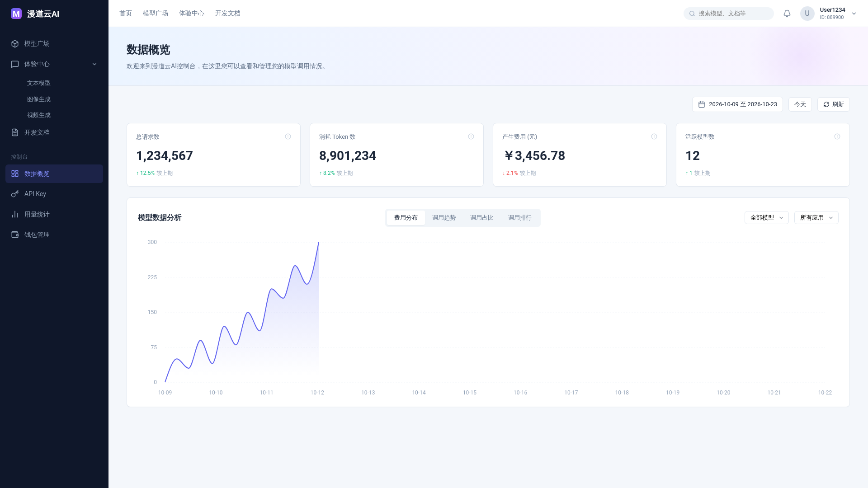The height and width of the screenshot is (488, 868).
Task: Open 开发文档 in the sidebar
Action: tap(54, 132)
